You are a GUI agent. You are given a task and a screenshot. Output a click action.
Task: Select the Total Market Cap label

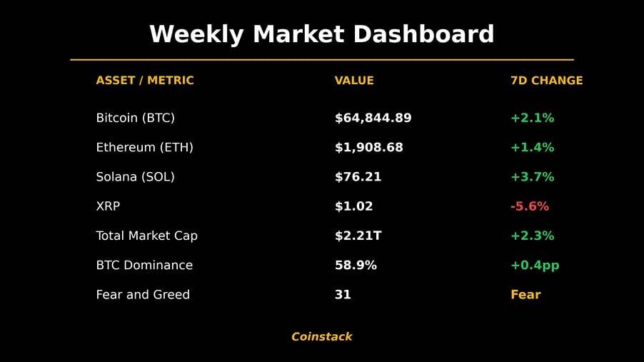point(146,236)
